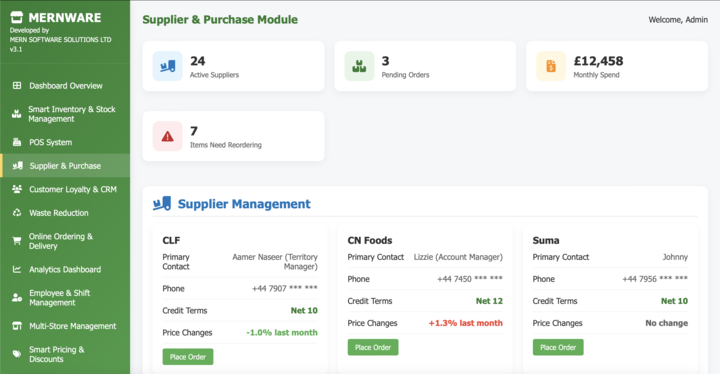
Task: Click Aamer Naseer (Territory Manager) contact
Action: tap(275, 261)
